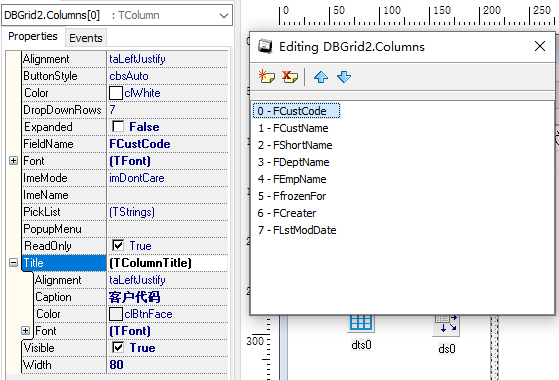Switch to the Events tab

(86, 38)
